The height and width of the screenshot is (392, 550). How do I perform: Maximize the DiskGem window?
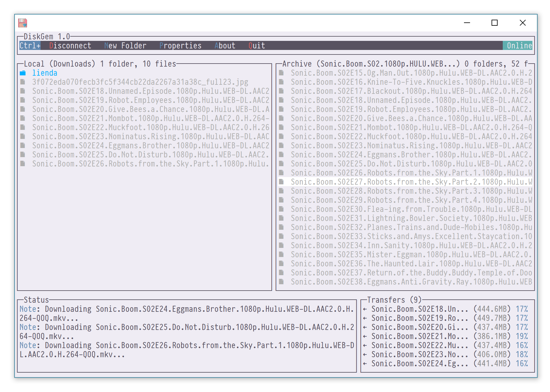pos(495,23)
